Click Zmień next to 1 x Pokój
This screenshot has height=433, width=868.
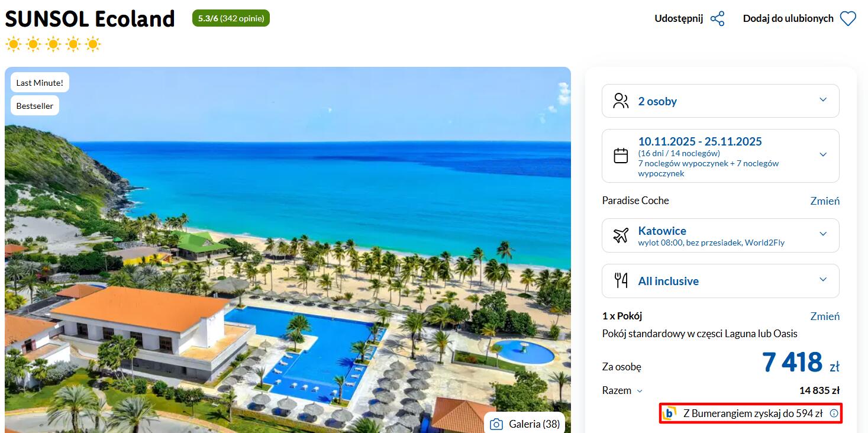pos(825,316)
